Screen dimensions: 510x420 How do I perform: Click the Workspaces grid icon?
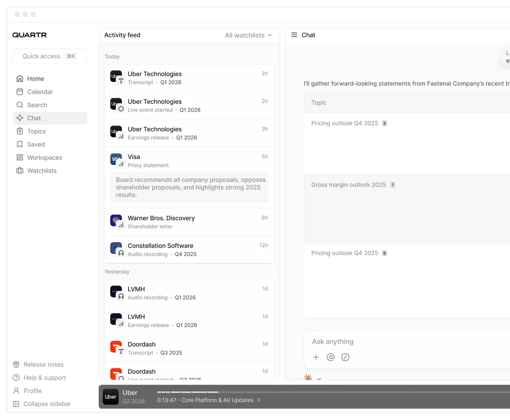point(20,157)
